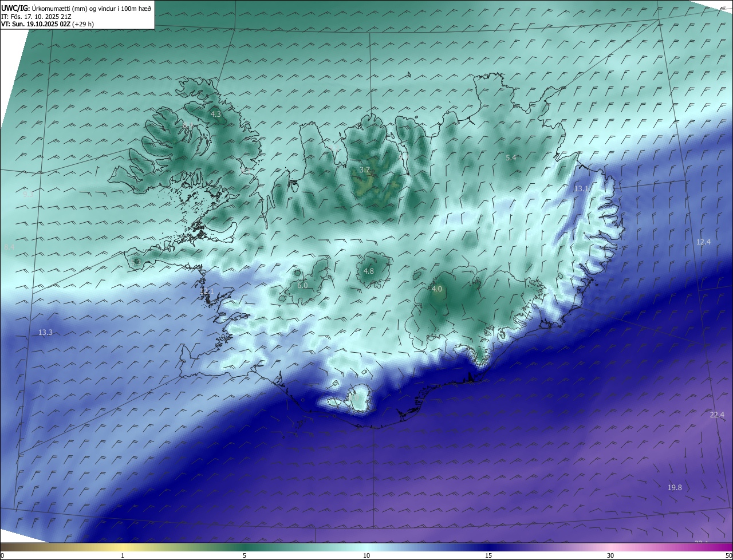Click the colour scale label 15
733x560 pixels.
click(x=488, y=555)
